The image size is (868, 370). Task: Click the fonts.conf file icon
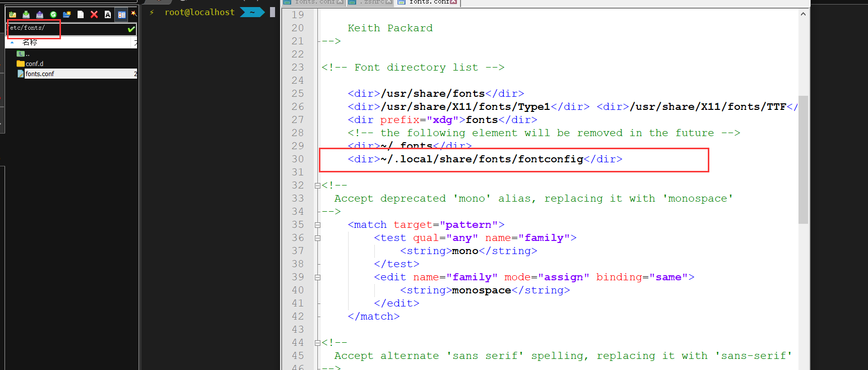click(21, 74)
